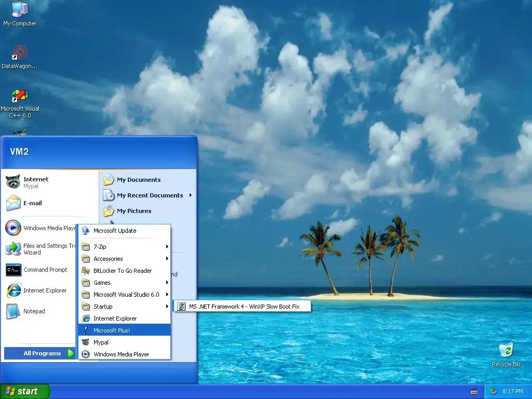Click the green All Programs arrow
532x399 pixels.
point(71,353)
